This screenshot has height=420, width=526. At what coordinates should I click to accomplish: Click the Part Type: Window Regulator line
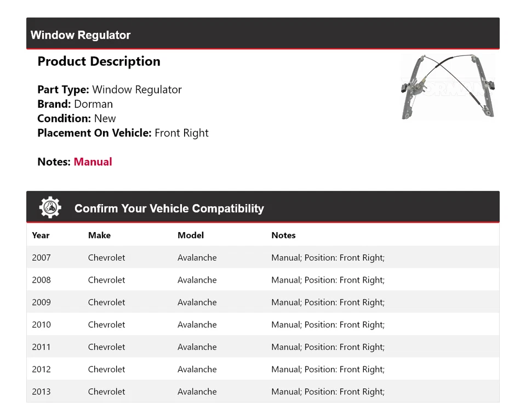click(x=109, y=90)
